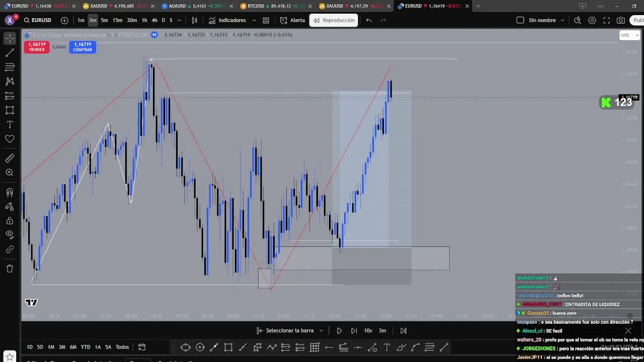Image resolution: width=644 pixels, height=362 pixels.
Task: Open the go-to-date calendar icon
Action: pyautogui.click(x=142, y=347)
